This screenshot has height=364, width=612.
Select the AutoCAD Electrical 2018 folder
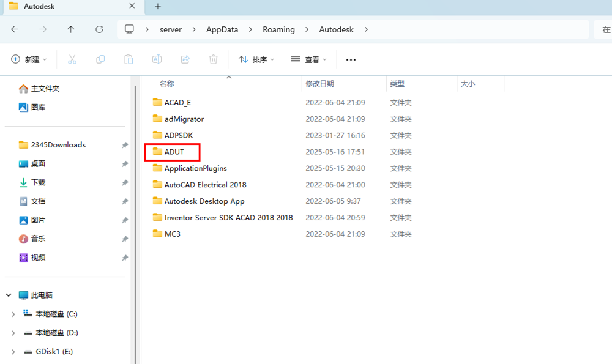pos(200,185)
